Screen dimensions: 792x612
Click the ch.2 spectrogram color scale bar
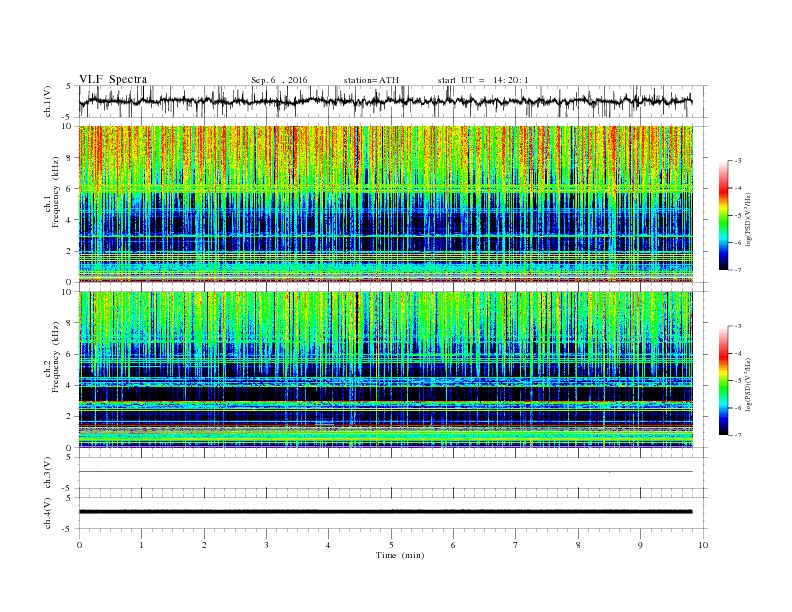pyautogui.click(x=724, y=381)
